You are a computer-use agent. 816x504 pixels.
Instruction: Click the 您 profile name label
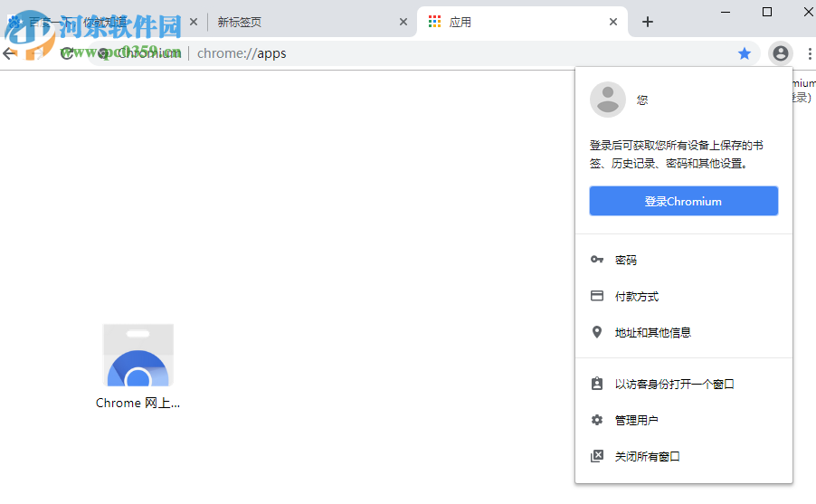[x=642, y=100]
